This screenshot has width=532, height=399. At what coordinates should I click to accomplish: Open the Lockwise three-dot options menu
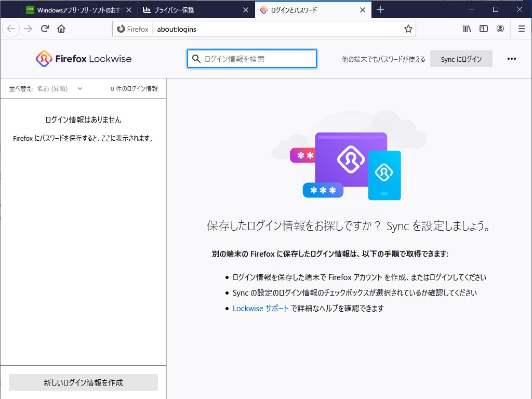tap(512, 59)
